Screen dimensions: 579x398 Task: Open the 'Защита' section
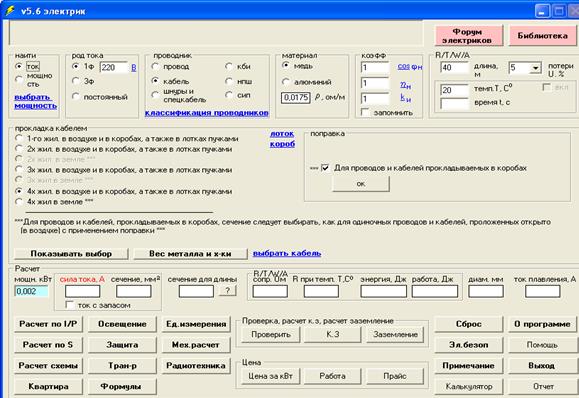122,345
